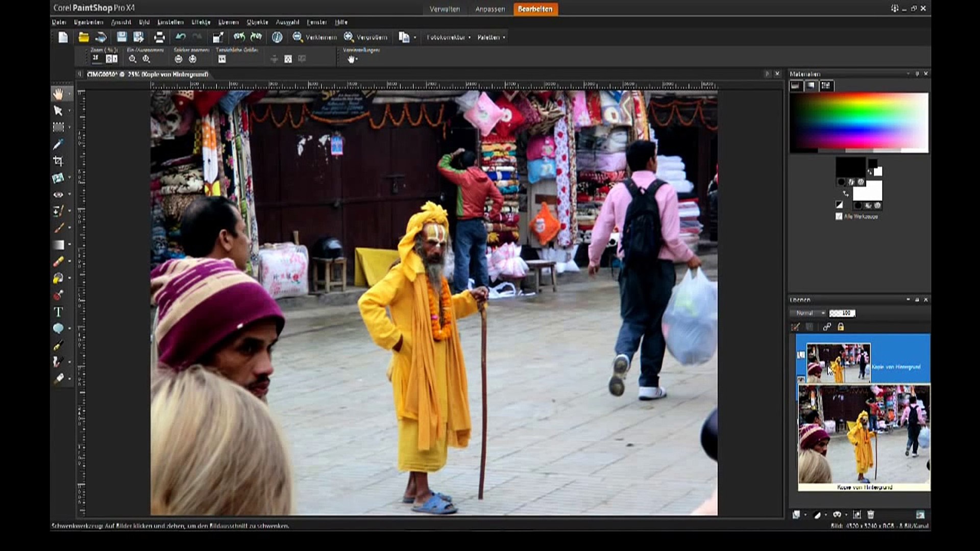Select the Red Eye tool
Screen dimensions: 980x551
coord(58,194)
